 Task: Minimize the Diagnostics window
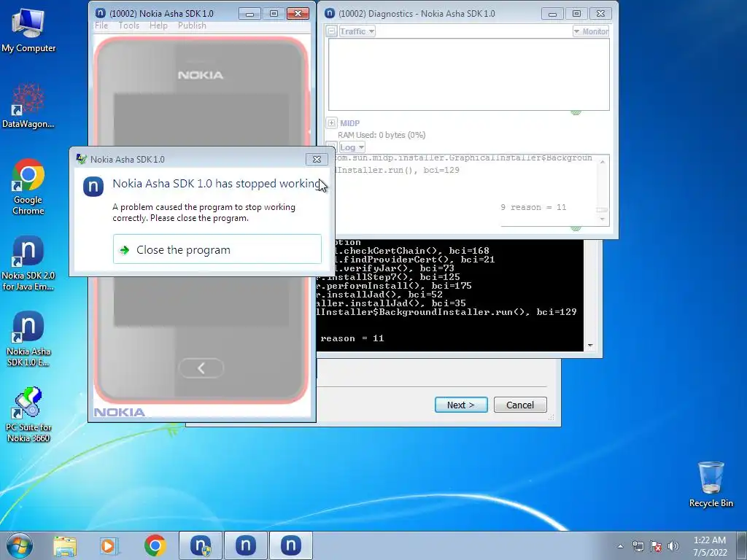pos(553,14)
